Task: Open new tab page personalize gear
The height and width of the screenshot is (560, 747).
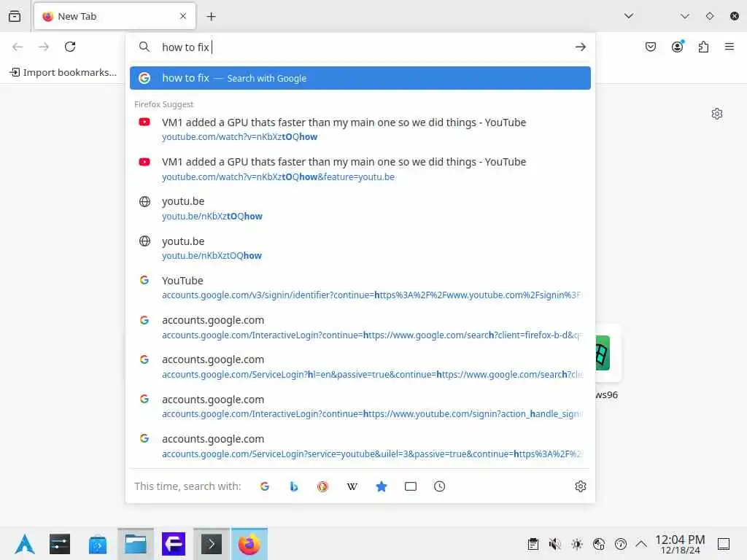Action: (x=717, y=114)
